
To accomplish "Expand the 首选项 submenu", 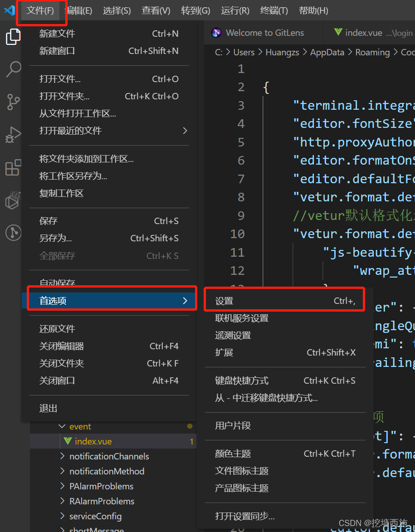I will click(x=109, y=301).
